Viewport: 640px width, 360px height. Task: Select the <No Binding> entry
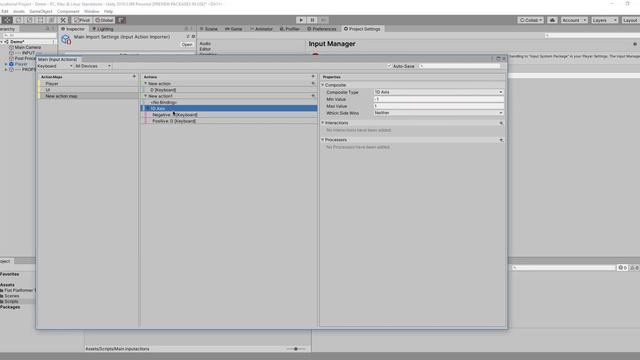point(229,102)
